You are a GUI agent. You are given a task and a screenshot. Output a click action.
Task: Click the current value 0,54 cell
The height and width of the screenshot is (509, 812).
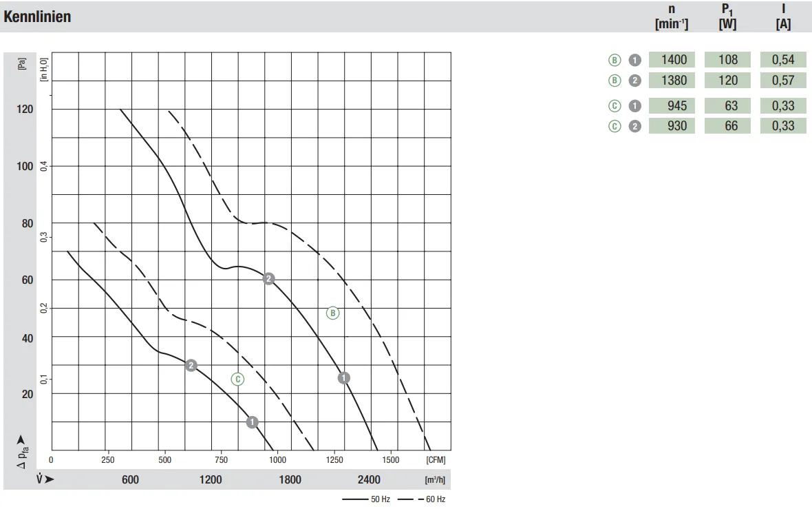[784, 60]
